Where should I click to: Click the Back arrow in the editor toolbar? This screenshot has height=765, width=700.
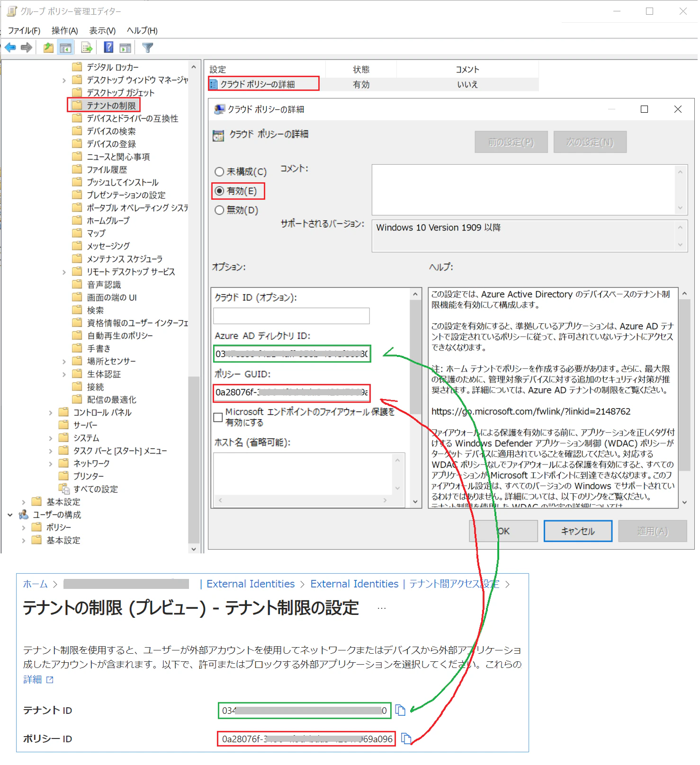click(10, 47)
